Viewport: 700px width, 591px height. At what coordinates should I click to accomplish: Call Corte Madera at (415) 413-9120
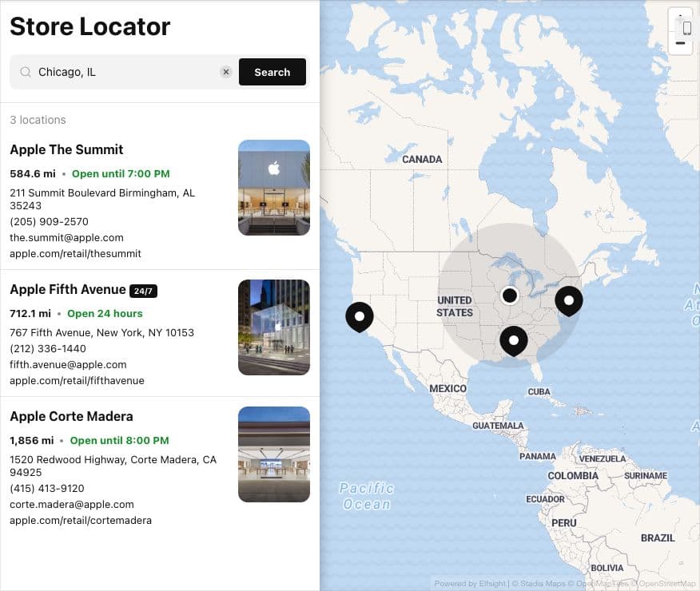(47, 489)
